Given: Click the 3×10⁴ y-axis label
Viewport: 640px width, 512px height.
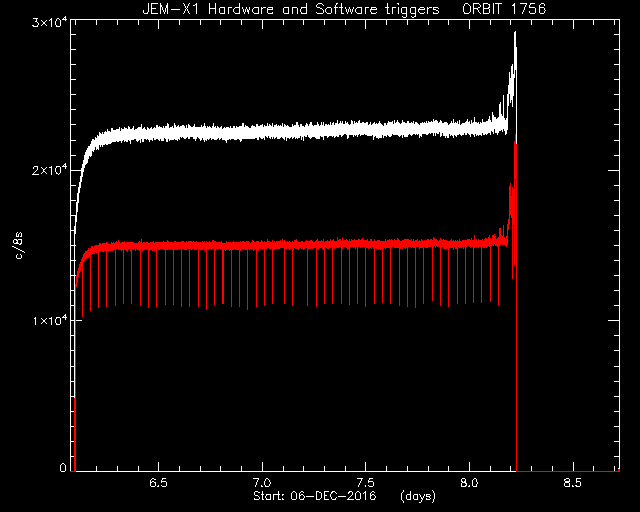Looking at the screenshot, I should tap(49, 22).
